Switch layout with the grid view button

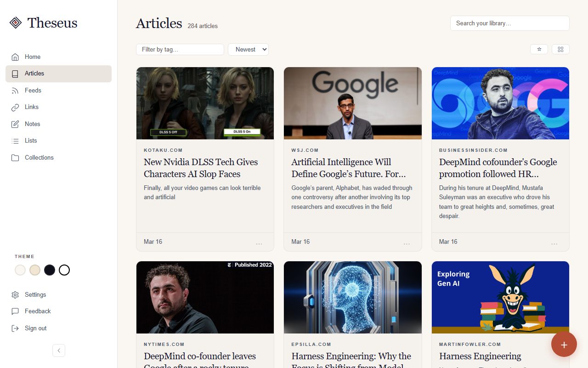click(560, 49)
